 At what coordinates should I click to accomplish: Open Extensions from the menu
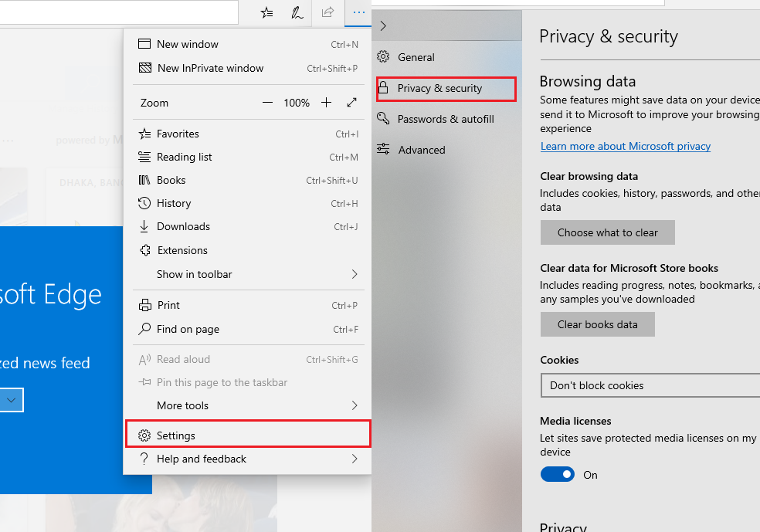(x=248, y=250)
